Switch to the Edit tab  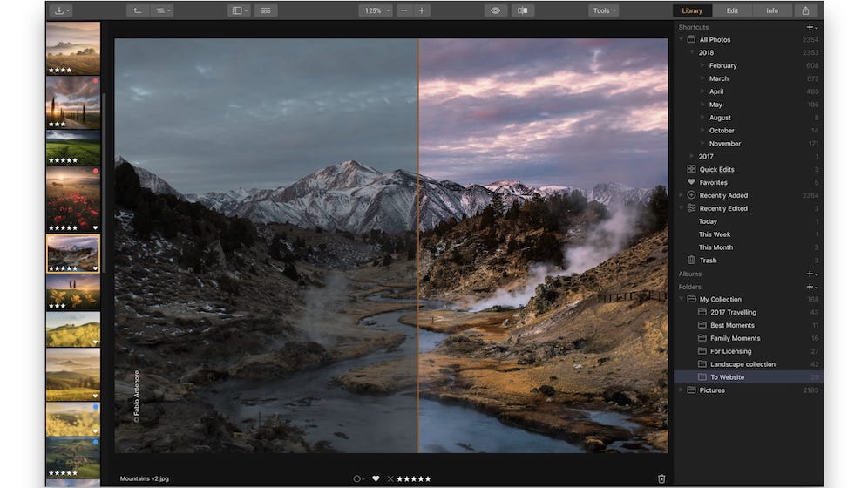tap(732, 10)
